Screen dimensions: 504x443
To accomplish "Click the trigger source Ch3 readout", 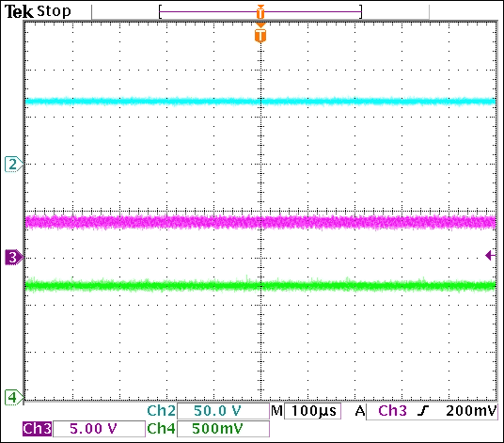I will (x=392, y=411).
